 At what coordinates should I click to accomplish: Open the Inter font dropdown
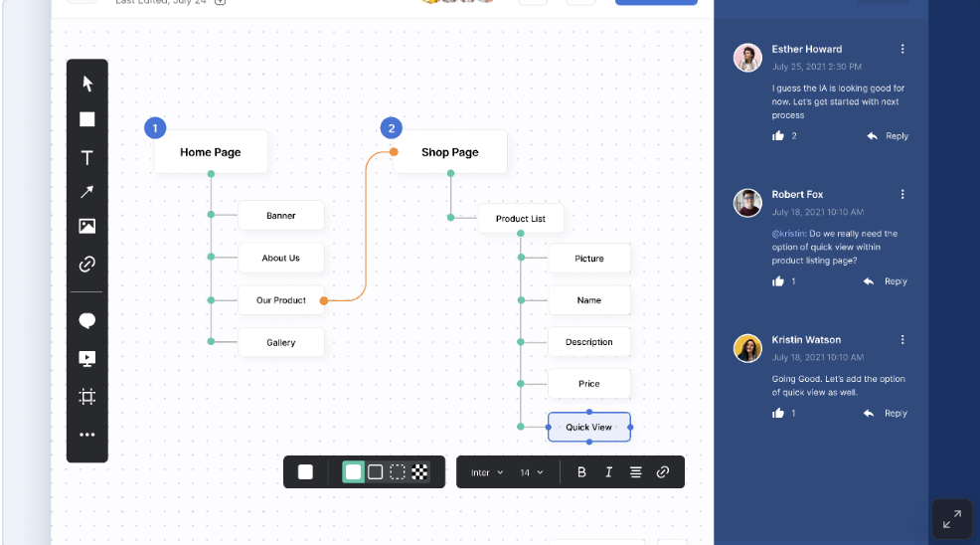pyautogui.click(x=487, y=472)
